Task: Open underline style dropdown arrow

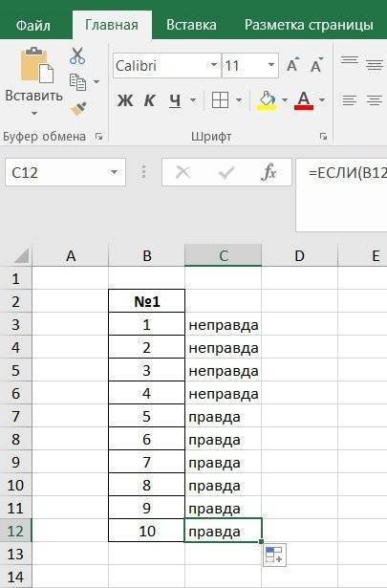Action: [193, 100]
